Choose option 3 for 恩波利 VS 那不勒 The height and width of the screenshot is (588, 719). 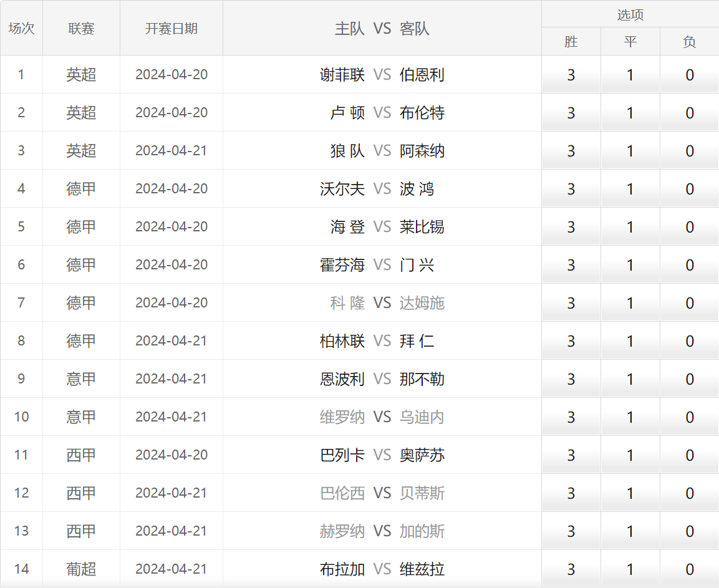click(x=571, y=379)
